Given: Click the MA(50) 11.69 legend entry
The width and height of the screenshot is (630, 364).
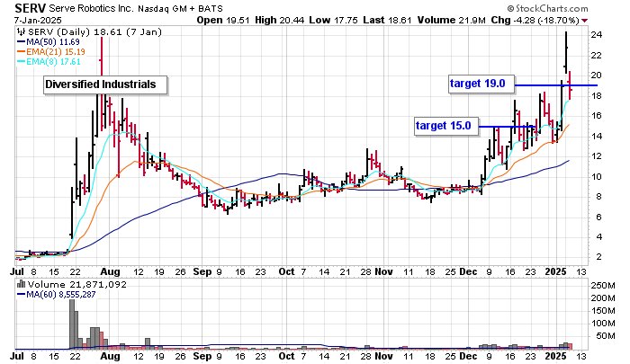Looking at the screenshot, I should click(x=49, y=42).
